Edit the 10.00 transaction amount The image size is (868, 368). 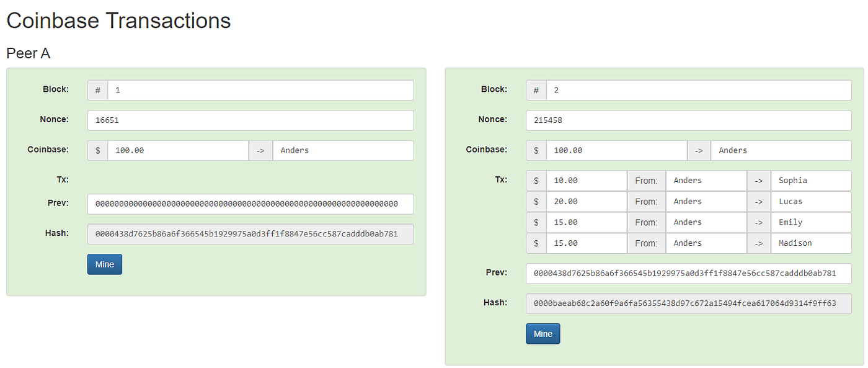pos(587,181)
